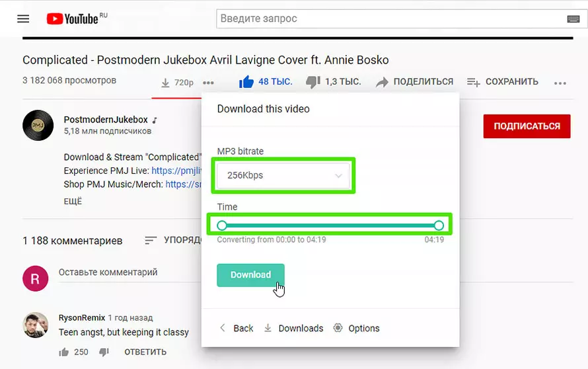Click the '3 182 068 просмотров' view count
Viewport: 588px width, 369px height.
pyautogui.click(x=69, y=80)
